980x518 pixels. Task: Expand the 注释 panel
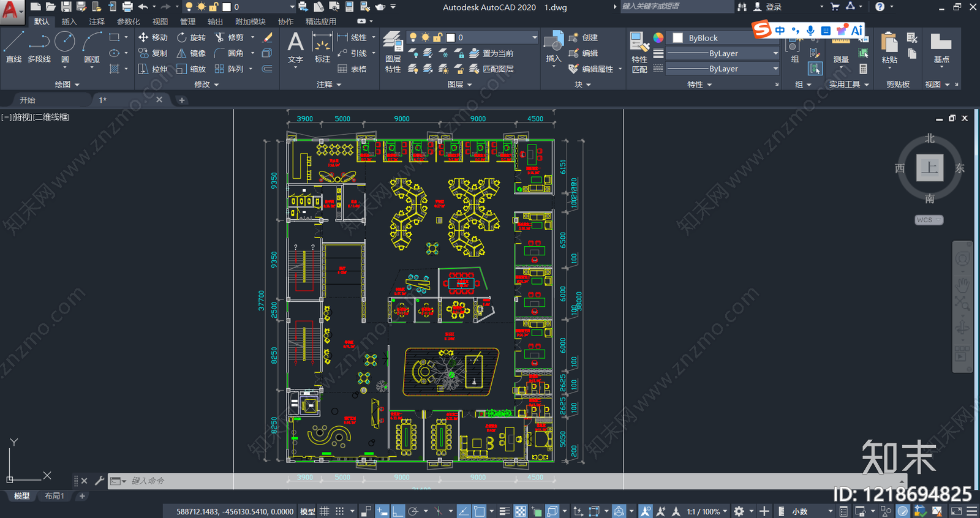pyautogui.click(x=329, y=84)
